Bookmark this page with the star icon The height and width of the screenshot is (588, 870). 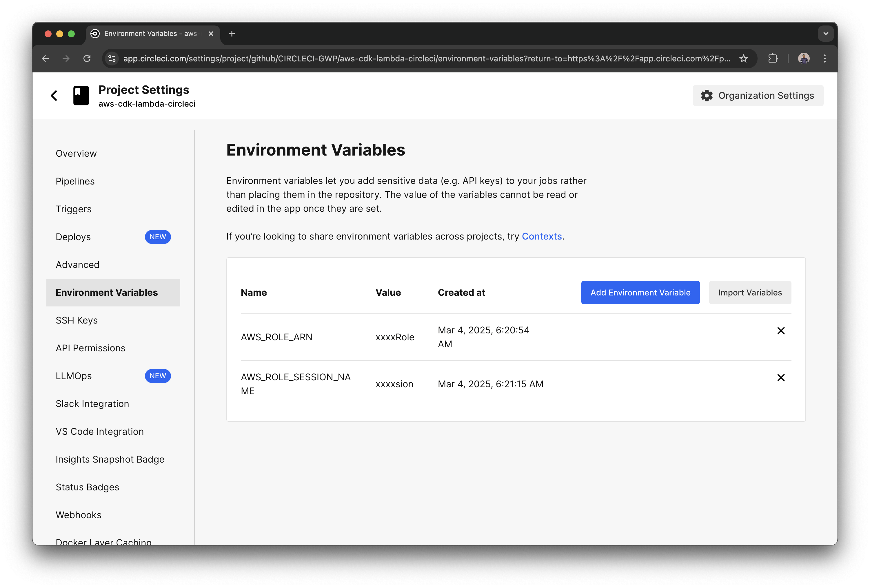(x=743, y=58)
